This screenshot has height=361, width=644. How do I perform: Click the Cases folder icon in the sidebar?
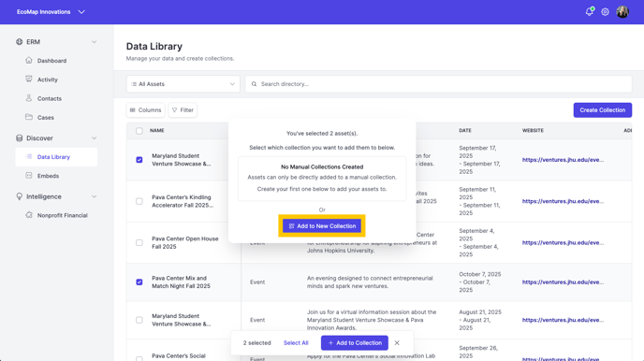(29, 117)
